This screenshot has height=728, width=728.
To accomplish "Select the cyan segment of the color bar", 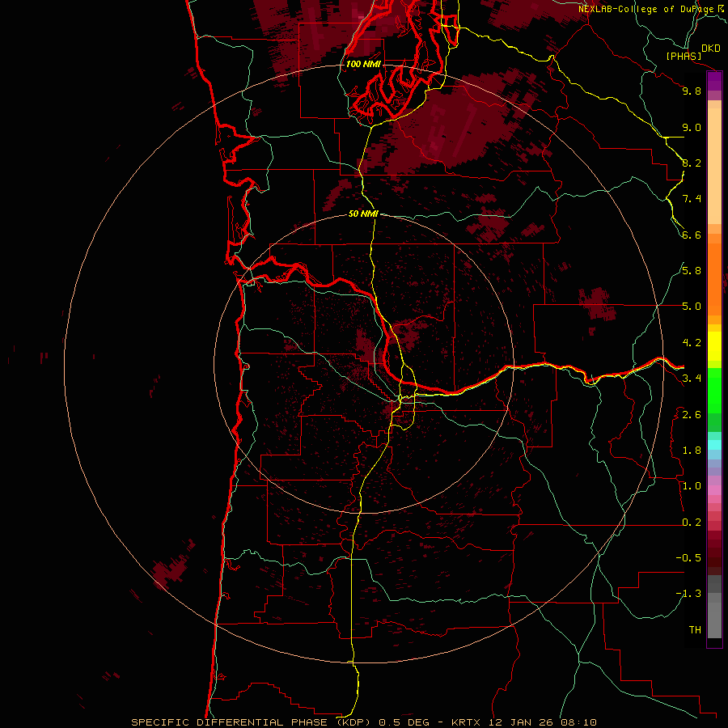I will point(714,444).
